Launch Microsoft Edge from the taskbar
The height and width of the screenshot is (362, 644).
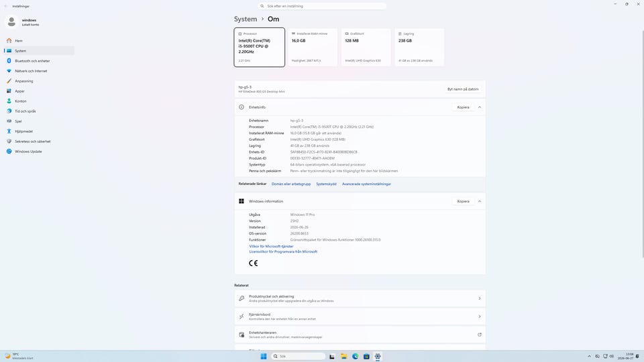tap(355, 356)
